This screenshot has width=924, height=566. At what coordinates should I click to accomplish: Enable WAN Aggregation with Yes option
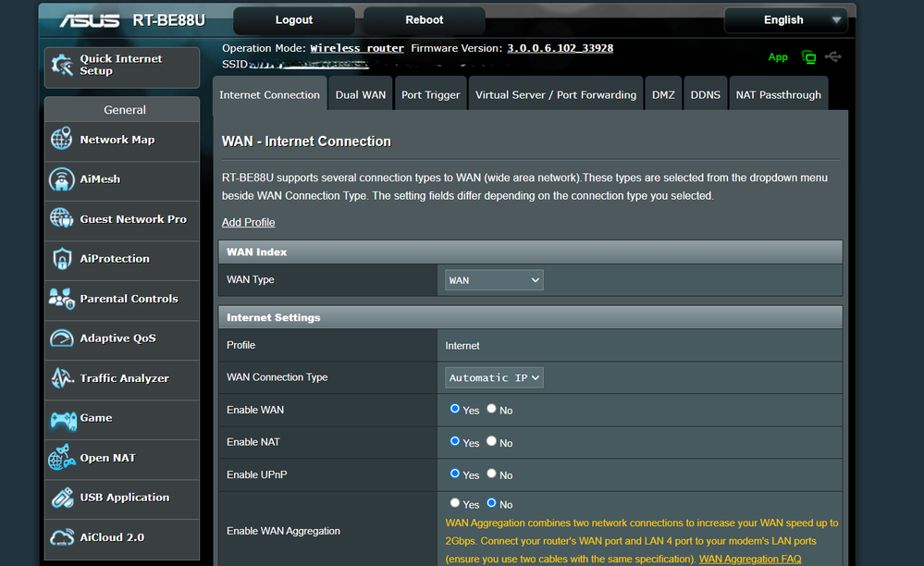tap(454, 503)
